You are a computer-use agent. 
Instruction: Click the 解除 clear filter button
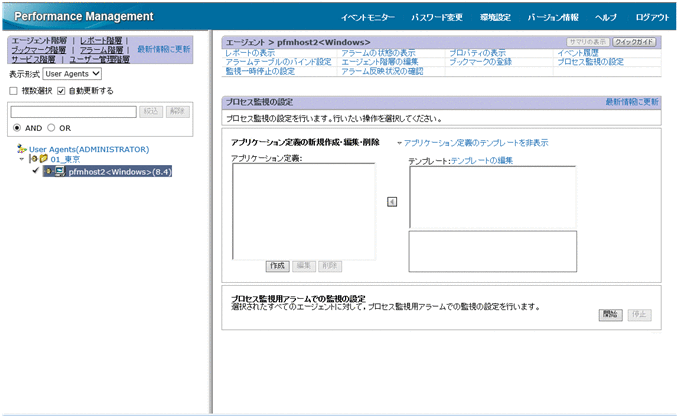(x=177, y=111)
